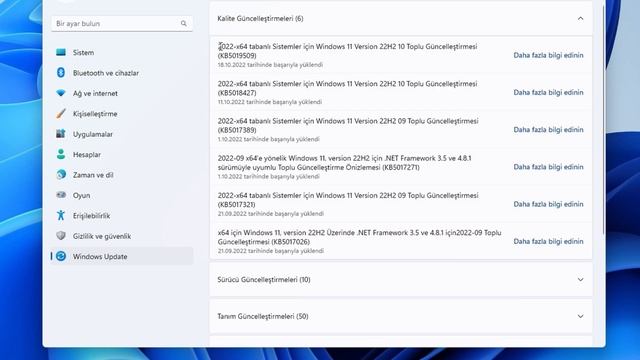Click the KB5017026 .NET Framework update text

tap(360, 237)
